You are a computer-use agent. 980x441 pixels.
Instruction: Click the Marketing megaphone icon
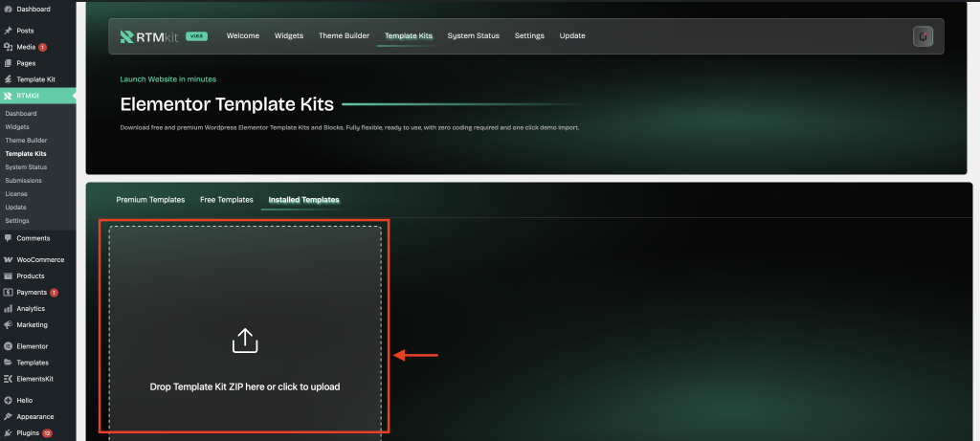8,325
